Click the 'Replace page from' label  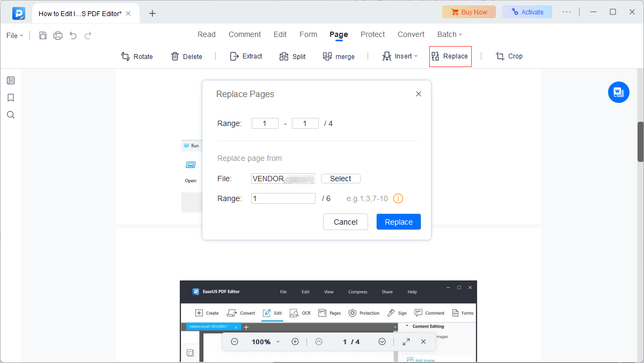pyautogui.click(x=250, y=158)
